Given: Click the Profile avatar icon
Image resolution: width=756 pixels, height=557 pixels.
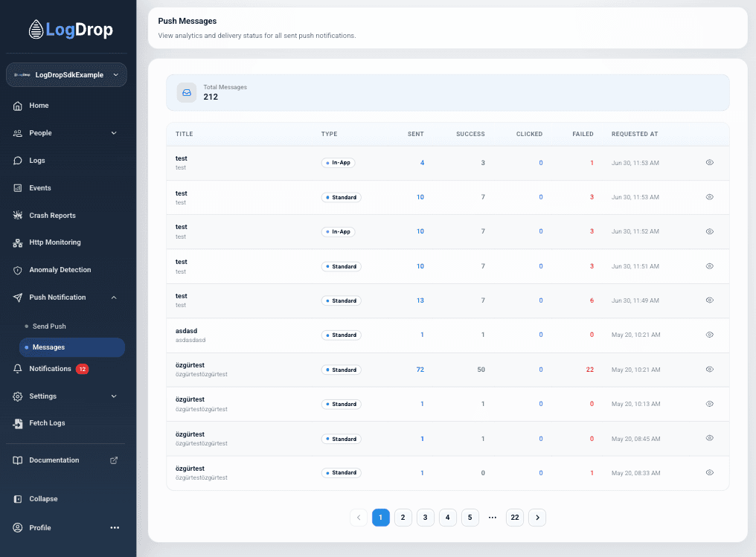Looking at the screenshot, I should [x=18, y=528].
